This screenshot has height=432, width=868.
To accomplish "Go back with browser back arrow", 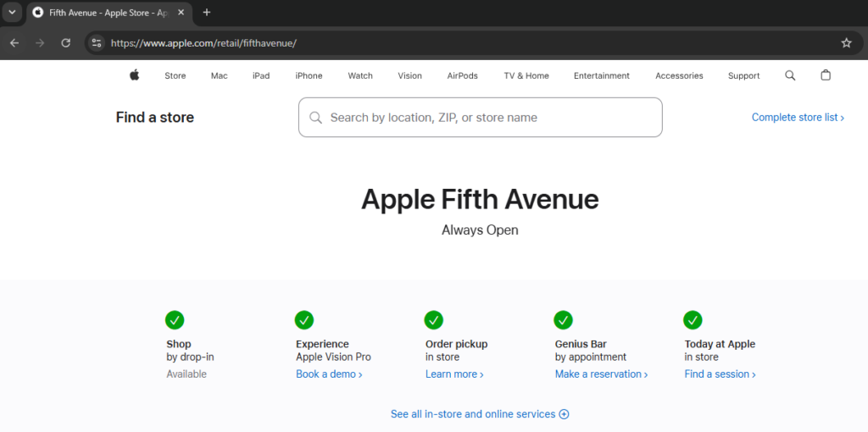I will (x=14, y=43).
